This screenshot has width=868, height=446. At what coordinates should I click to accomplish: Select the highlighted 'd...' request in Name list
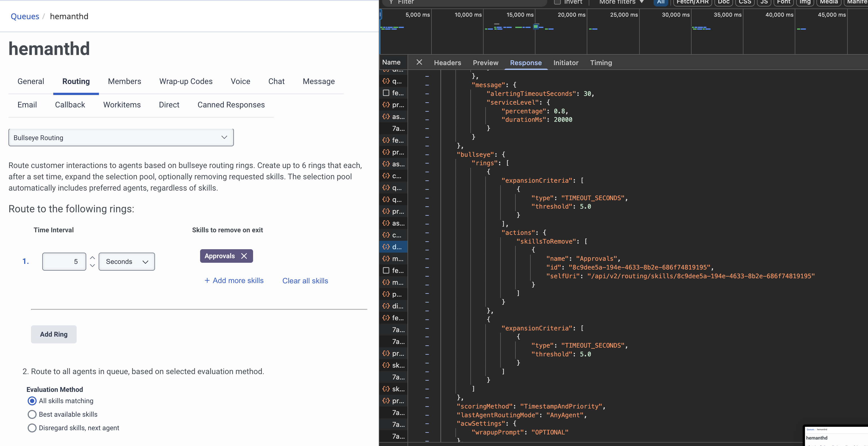pyautogui.click(x=393, y=247)
